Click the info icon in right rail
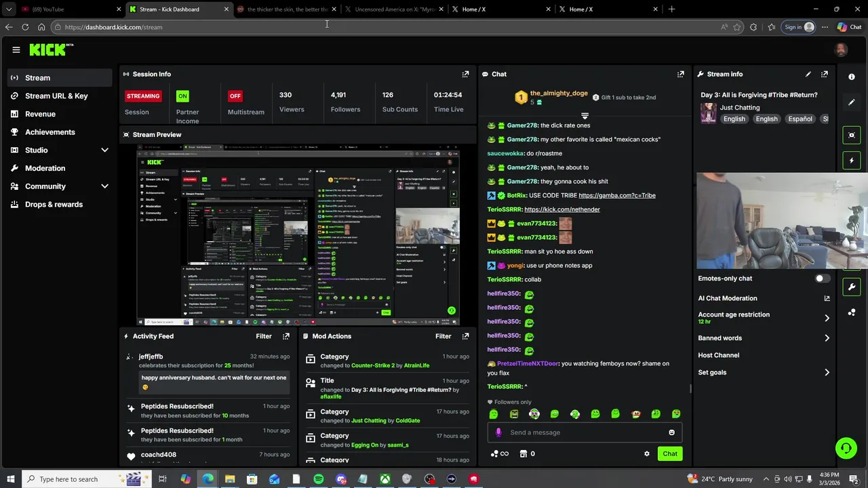868x488 pixels. pyautogui.click(x=852, y=77)
